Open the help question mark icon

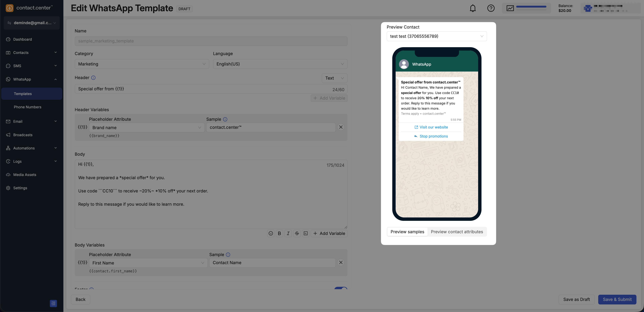491,8
